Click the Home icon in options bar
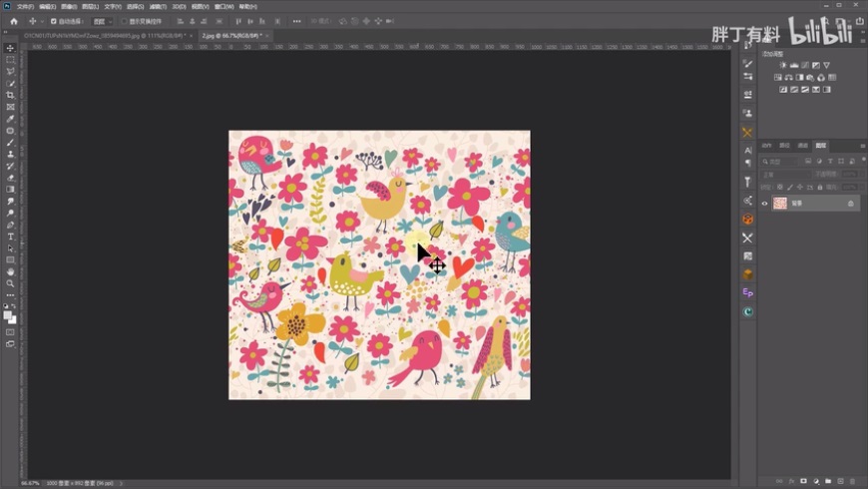868x489 pixels. click(x=14, y=21)
